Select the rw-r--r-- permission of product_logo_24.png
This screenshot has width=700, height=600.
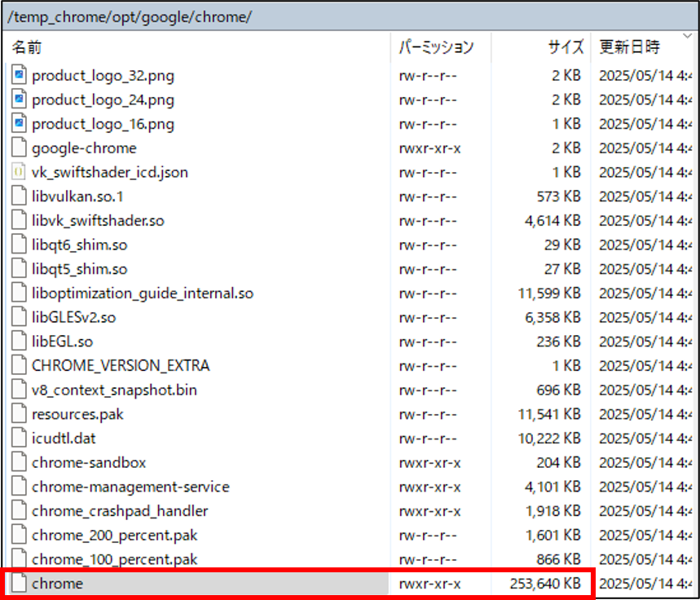[428, 99]
